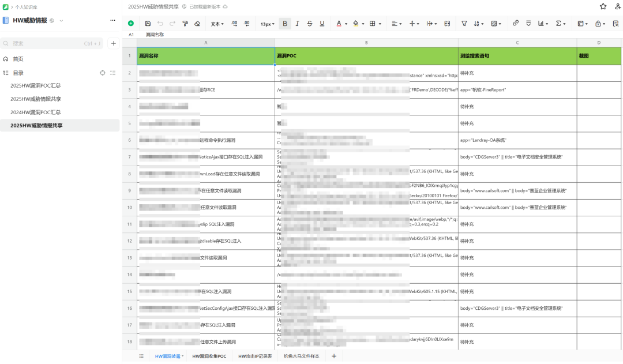Screen dimensions: 623x364
Task: Open the 文本 number format dropdown
Action: coord(217,24)
